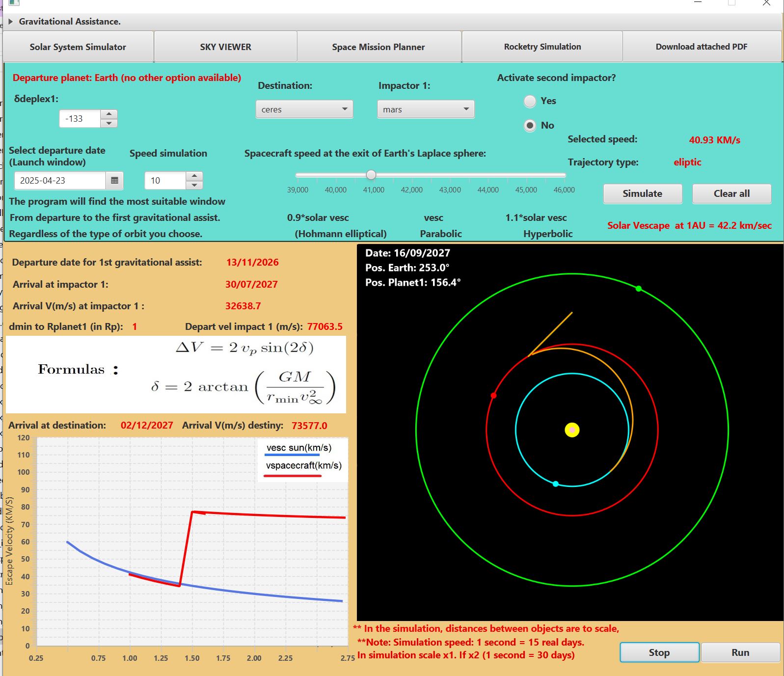784x676 pixels.
Task: Click the Clear all button
Action: 731,194
